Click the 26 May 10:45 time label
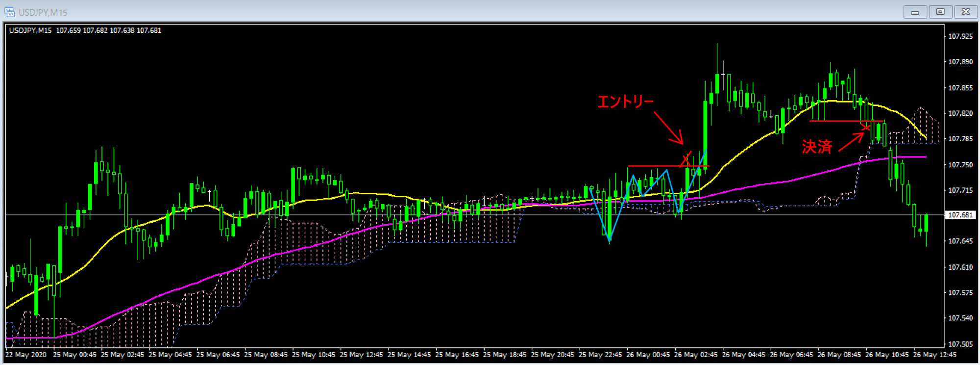The height and width of the screenshot is (365, 980). click(887, 355)
